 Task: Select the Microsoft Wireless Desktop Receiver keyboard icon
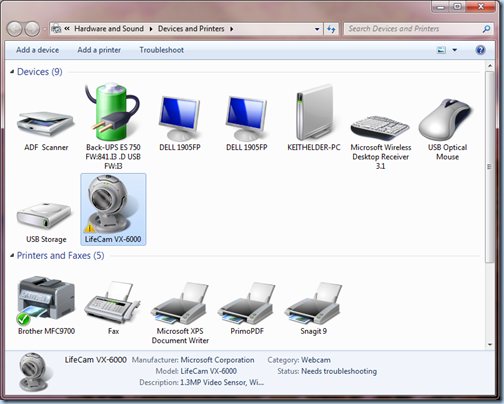380,127
